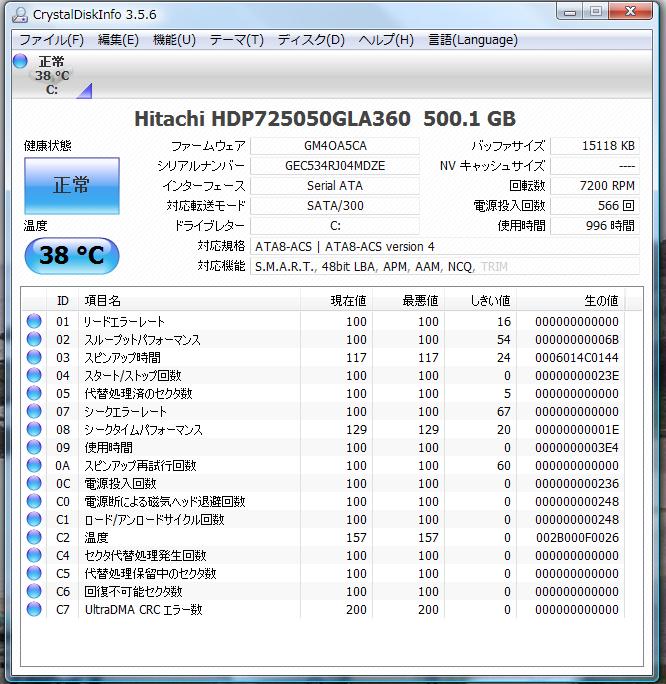Click status orb for C6 回復不可能セクタ数
Screen dimensions: 666x684
[34, 591]
